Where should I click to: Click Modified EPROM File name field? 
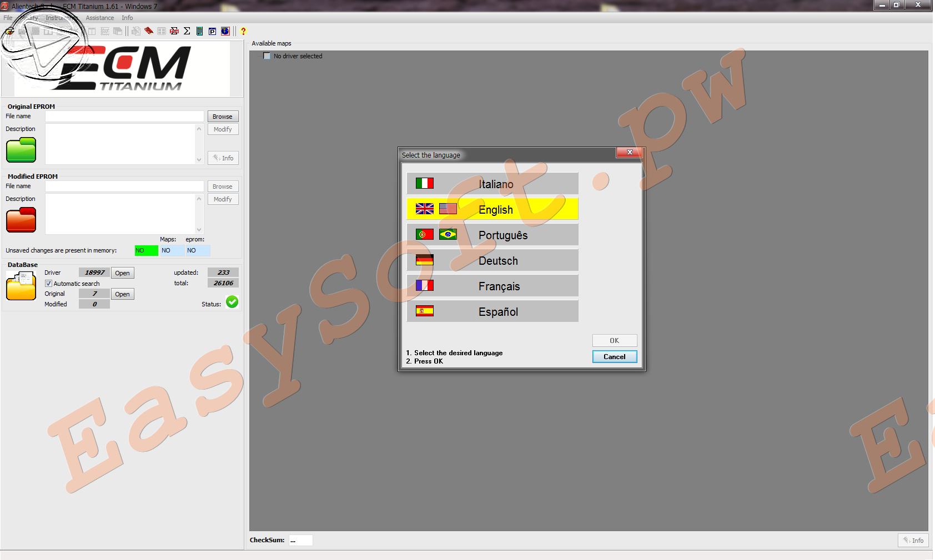coord(124,186)
